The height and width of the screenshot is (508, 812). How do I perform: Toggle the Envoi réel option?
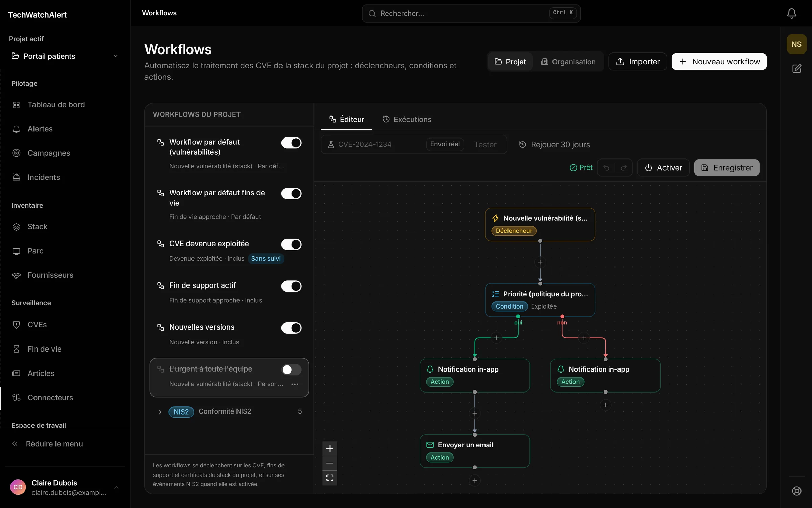pyautogui.click(x=445, y=144)
